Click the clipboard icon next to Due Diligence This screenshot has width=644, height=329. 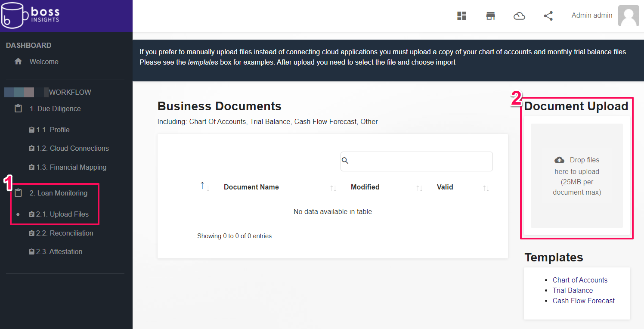(x=18, y=109)
